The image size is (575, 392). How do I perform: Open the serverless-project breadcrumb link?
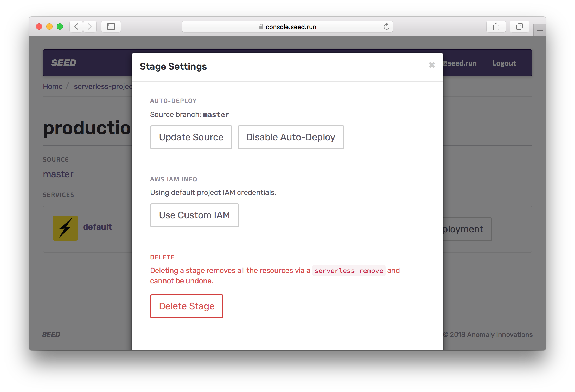pos(103,86)
